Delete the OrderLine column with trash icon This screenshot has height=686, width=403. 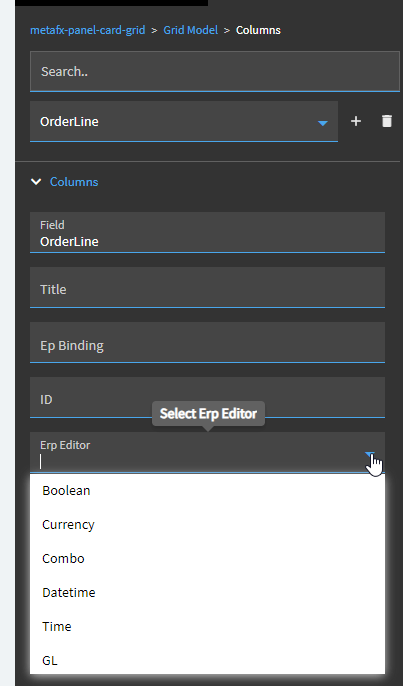[x=387, y=121]
